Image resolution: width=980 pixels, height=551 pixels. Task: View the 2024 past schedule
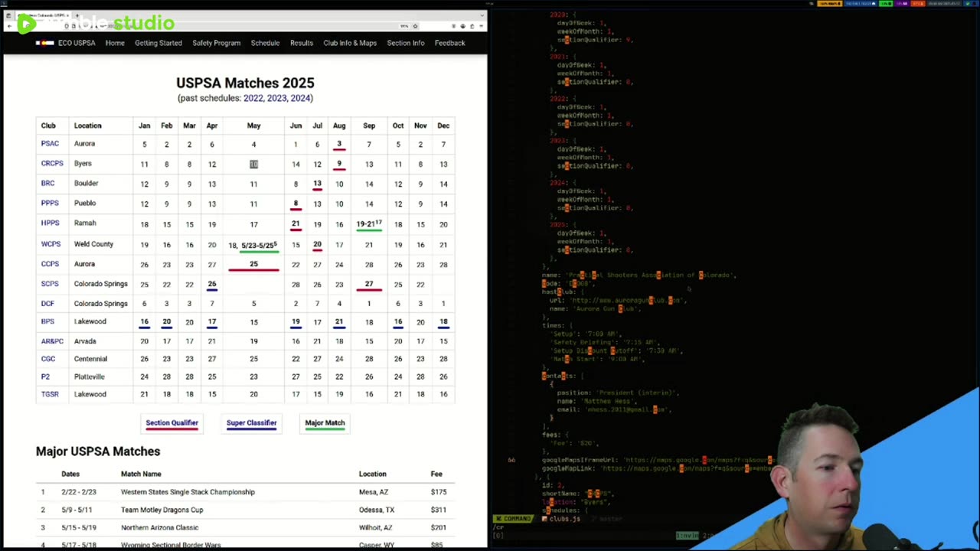coord(300,98)
